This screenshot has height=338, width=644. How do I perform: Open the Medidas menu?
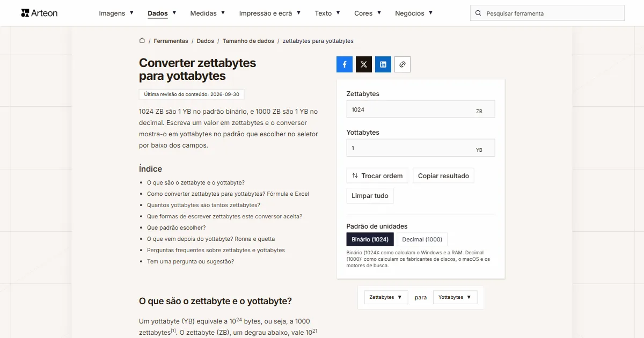(x=208, y=13)
